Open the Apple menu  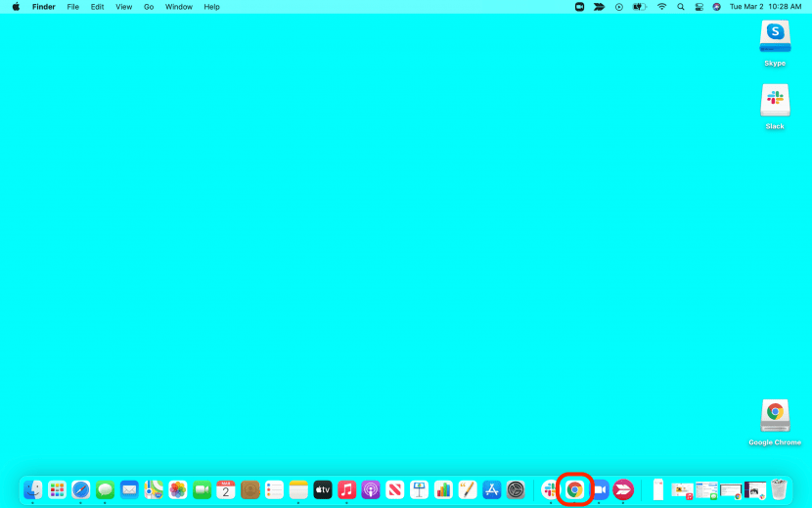[16, 7]
